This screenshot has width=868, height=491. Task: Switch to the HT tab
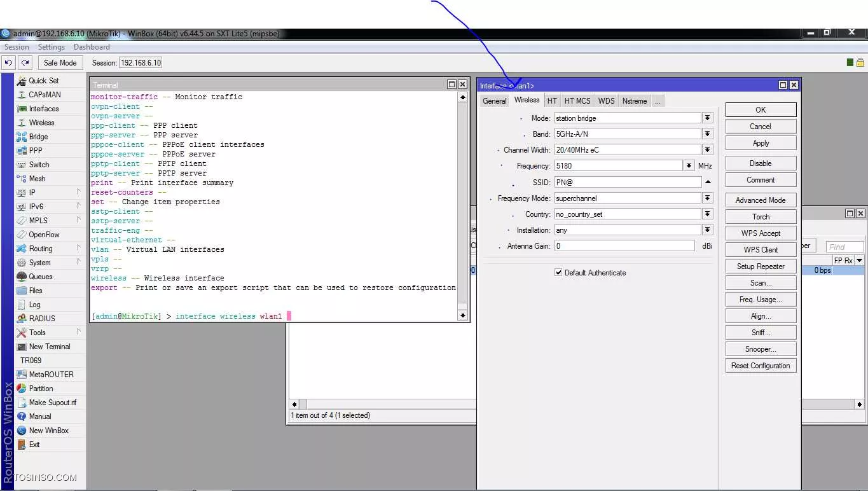tap(552, 101)
